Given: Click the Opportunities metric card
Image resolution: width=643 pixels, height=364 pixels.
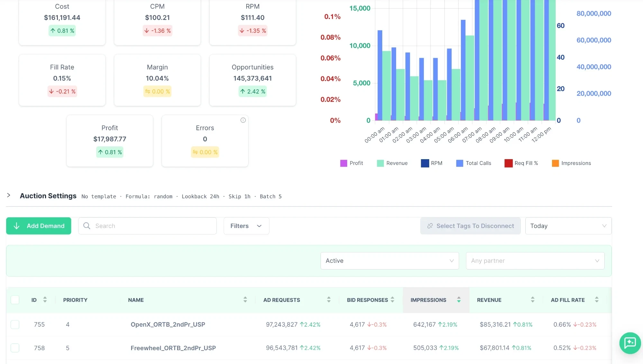Looking at the screenshot, I should [x=253, y=80].
